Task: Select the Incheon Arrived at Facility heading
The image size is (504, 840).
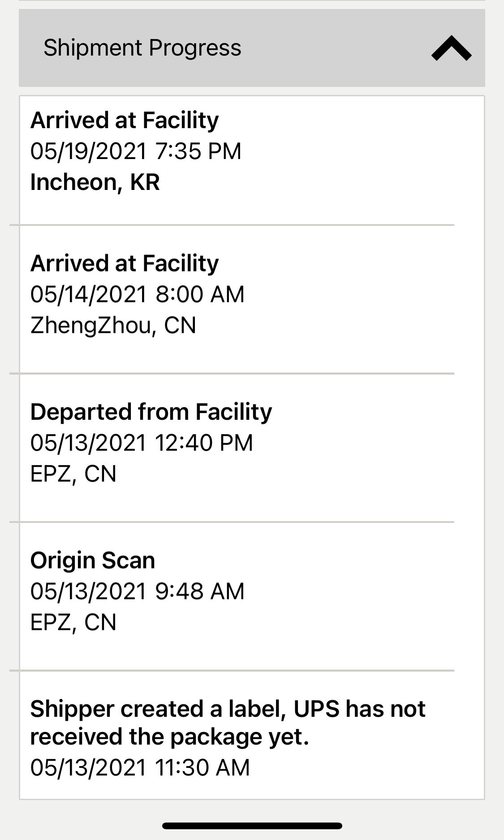Action: pos(125,120)
